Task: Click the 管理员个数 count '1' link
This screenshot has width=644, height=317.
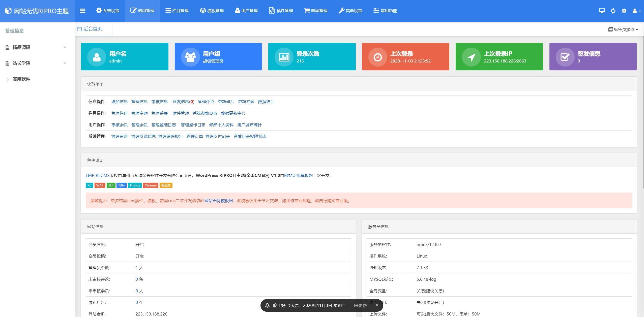Action: point(137,268)
